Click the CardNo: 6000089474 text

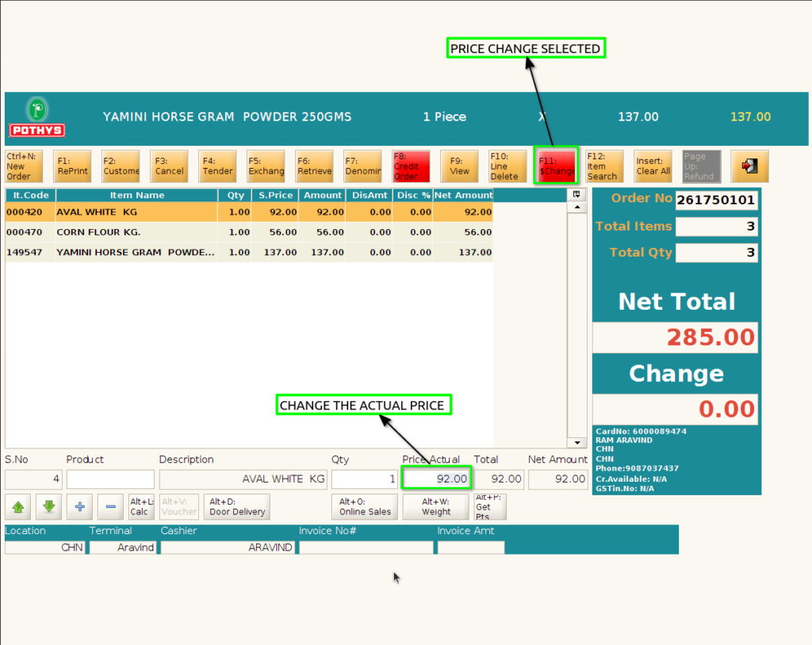641,431
